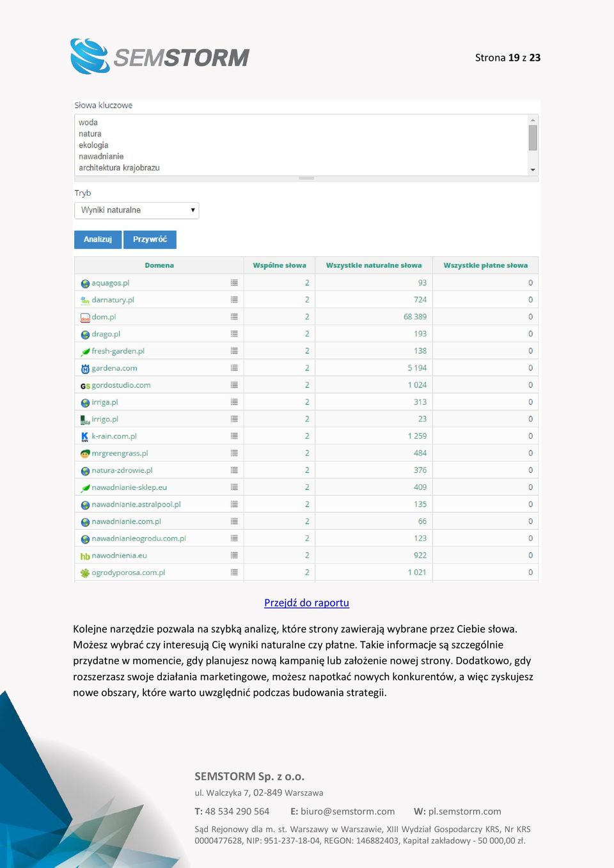Screen dimensions: 614x868
Task: Click list icon in dom.pl row
Action: [234, 317]
